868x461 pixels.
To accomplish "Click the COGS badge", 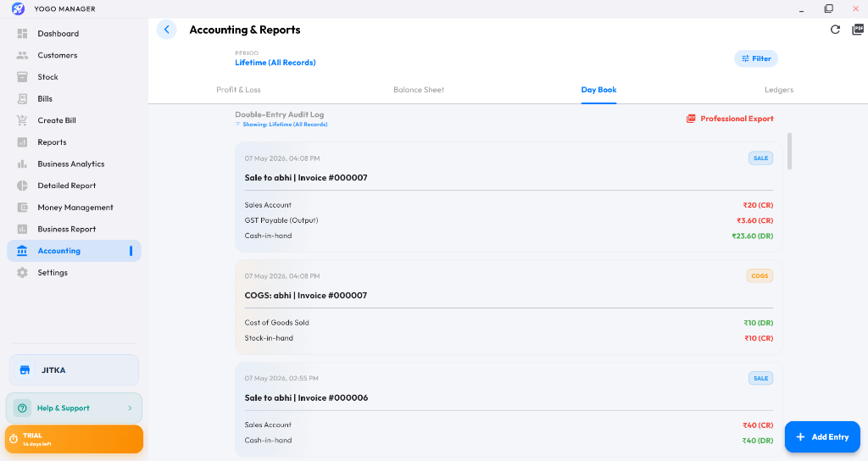I will [759, 276].
